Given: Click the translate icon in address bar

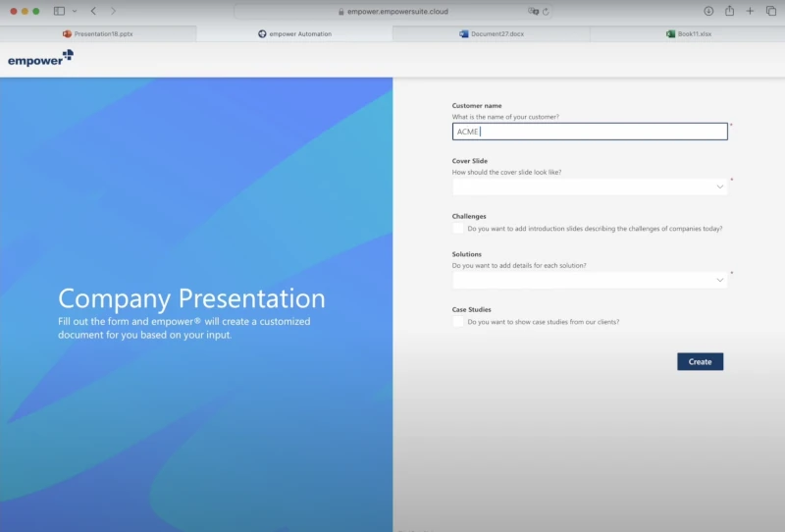Looking at the screenshot, I should [x=533, y=12].
